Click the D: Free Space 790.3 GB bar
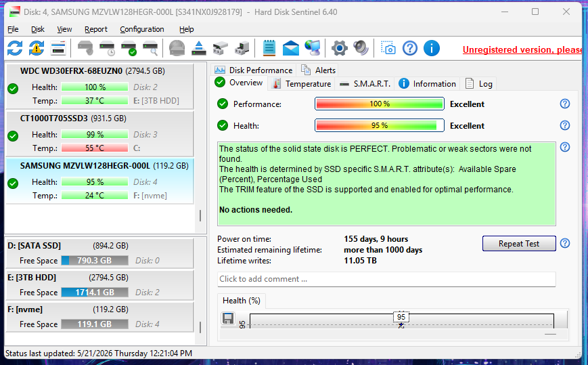588x365 pixels. [x=95, y=260]
